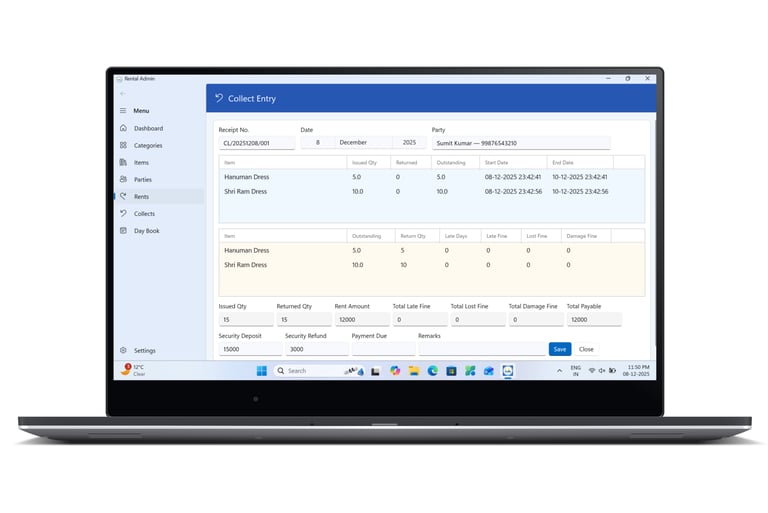Image resolution: width=768 pixels, height=513 pixels.
Task: Click the Total Lost Fine field
Action: point(478,319)
